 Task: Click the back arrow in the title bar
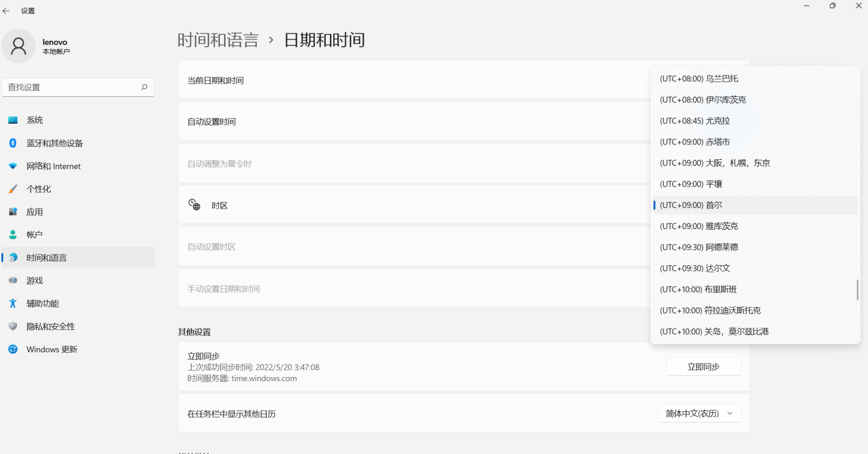click(6, 11)
